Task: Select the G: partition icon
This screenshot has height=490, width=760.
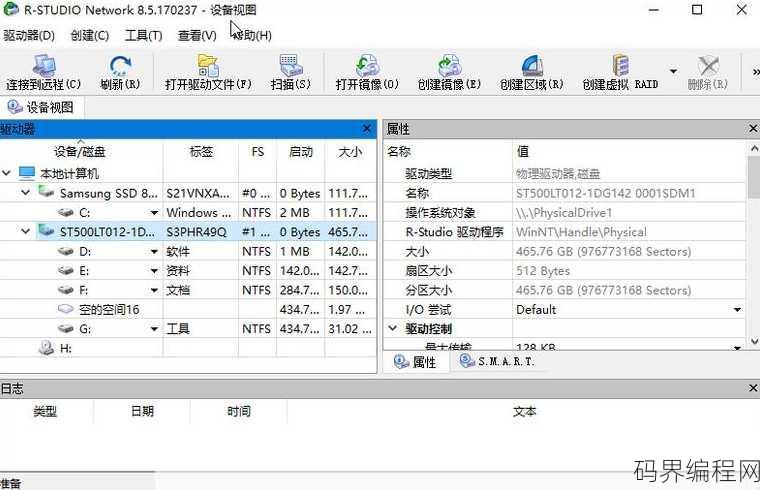Action: coord(65,329)
